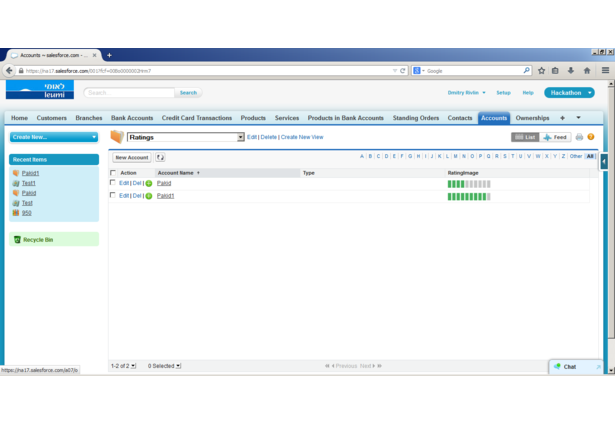This screenshot has height=424, width=615.
Task: Go back with the browser back arrow
Action: [9, 71]
